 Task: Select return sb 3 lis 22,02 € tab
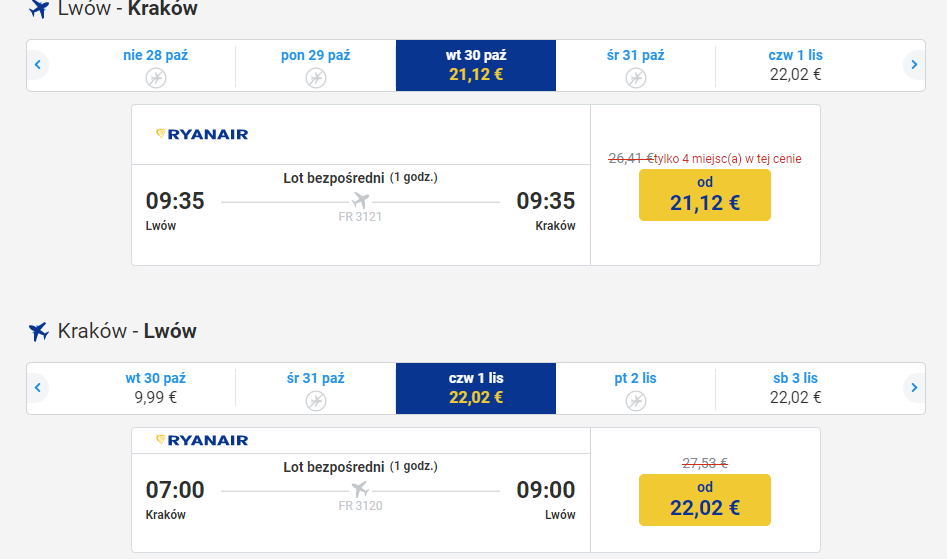[795, 388]
